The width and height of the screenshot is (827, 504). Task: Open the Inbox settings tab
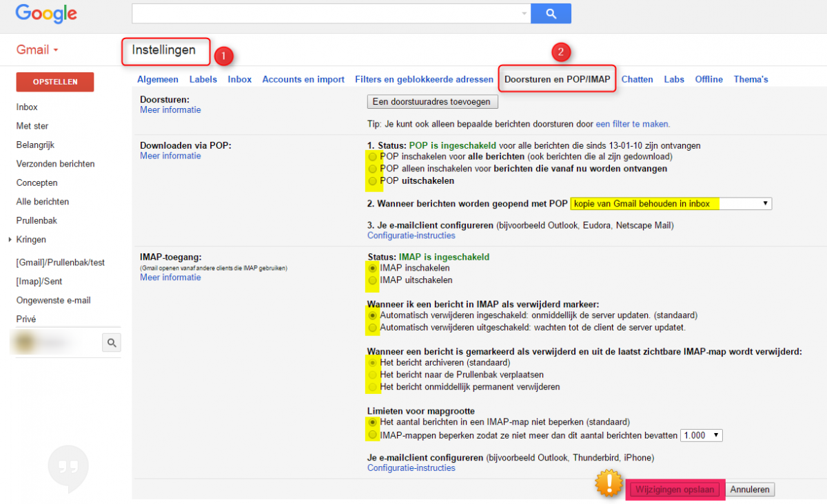(240, 79)
